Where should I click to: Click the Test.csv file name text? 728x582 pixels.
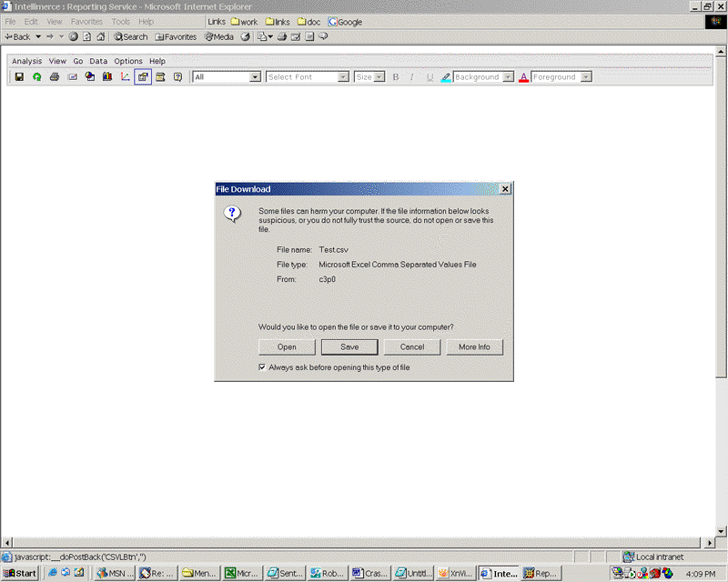[333, 250]
